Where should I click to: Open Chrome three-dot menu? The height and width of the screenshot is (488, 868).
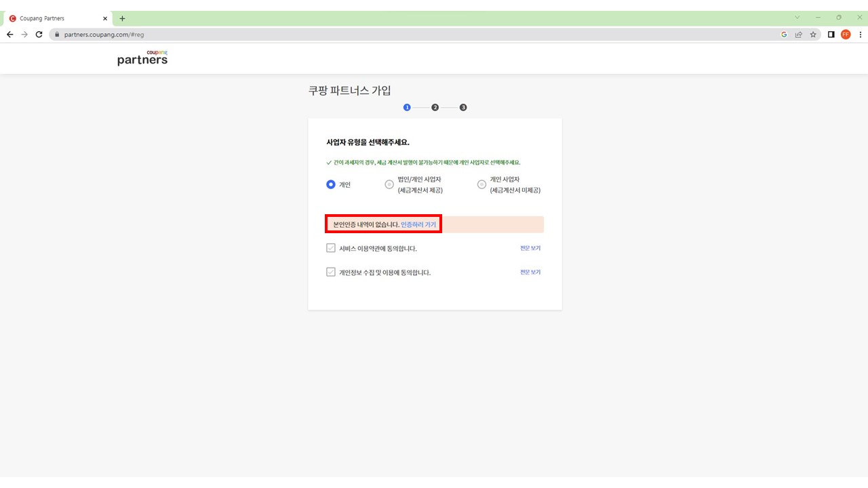(860, 35)
